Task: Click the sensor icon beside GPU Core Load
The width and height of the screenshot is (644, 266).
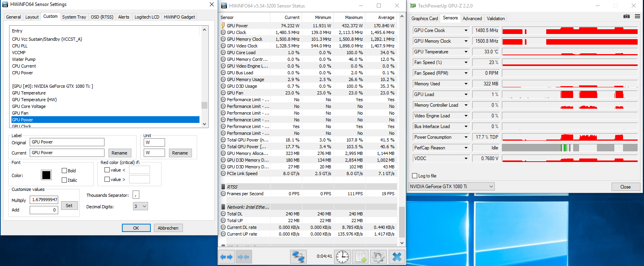Action: 223,53
